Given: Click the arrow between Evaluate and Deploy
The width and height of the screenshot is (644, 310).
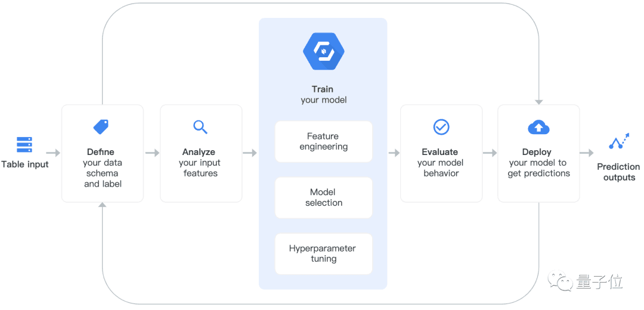Looking at the screenshot, I should coord(490,153).
